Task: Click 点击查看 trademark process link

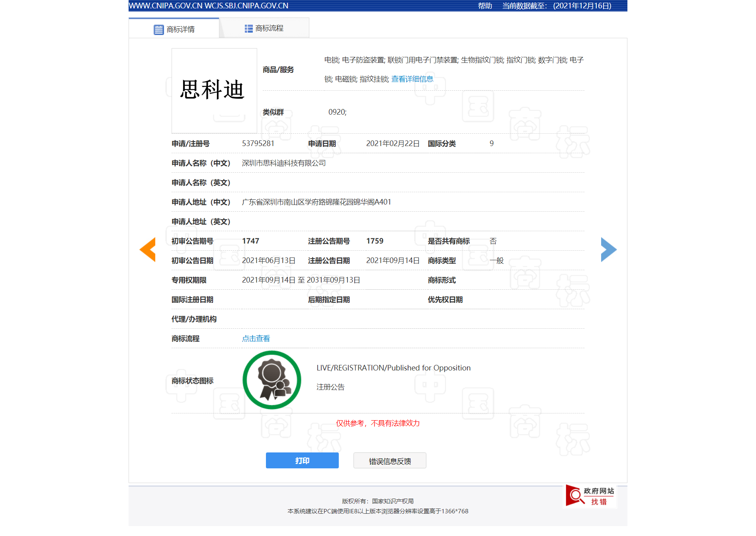Action: [x=256, y=339]
